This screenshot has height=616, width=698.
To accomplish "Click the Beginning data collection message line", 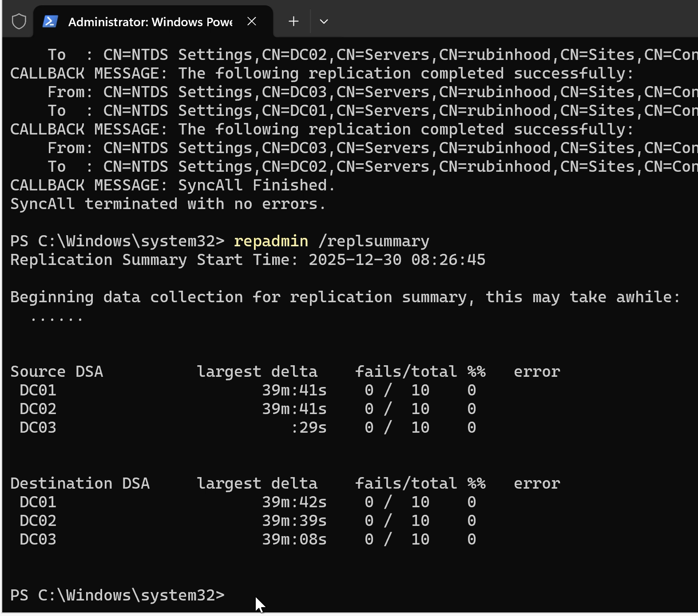I will coord(345,297).
